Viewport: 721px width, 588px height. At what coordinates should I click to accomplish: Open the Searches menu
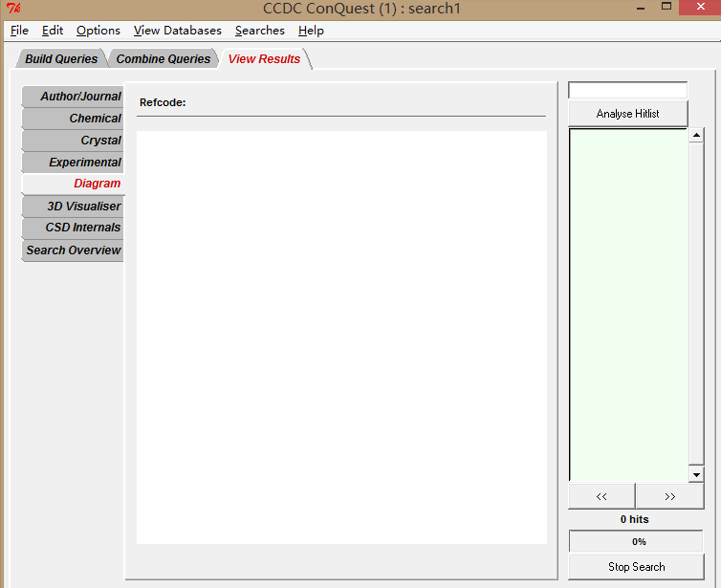260,31
